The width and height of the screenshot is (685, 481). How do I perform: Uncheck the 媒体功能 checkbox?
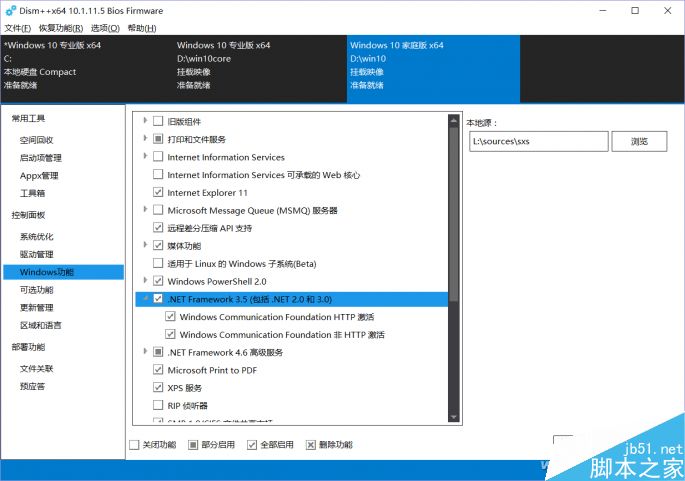[158, 245]
